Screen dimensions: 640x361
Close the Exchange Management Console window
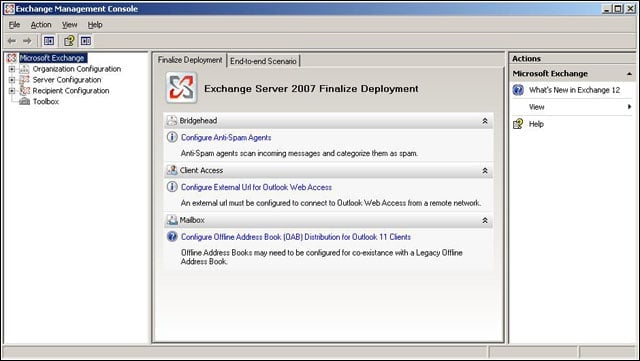630,9
